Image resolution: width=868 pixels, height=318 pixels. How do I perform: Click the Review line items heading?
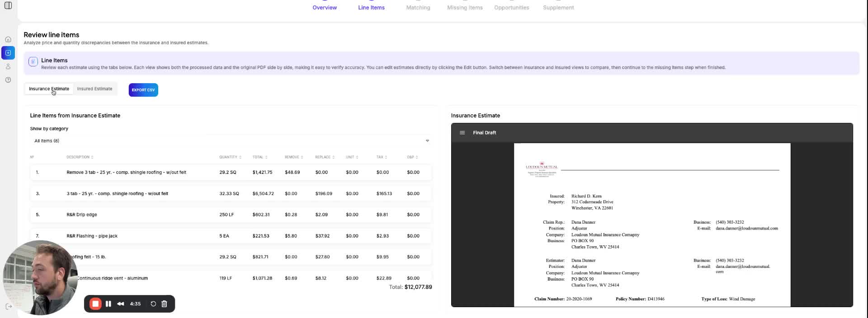tap(52, 35)
